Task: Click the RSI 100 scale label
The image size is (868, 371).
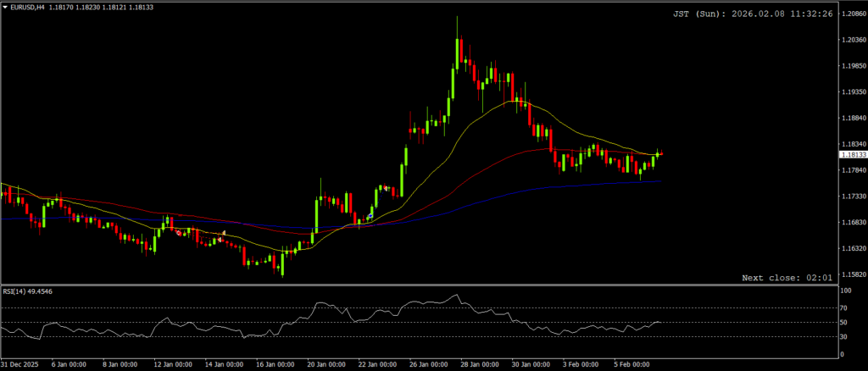Action: 846,291
